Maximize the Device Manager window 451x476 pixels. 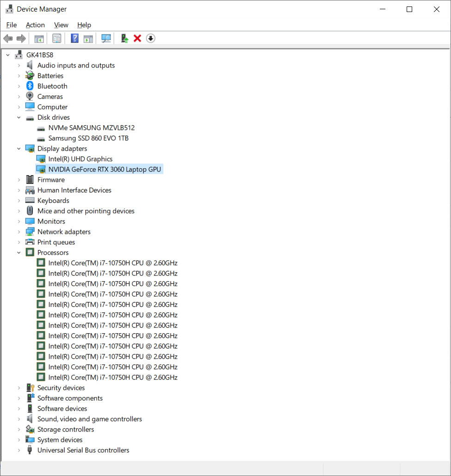409,9
